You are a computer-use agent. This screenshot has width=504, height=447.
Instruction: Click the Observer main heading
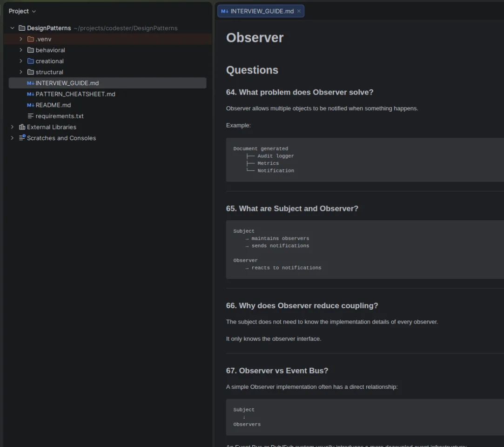[255, 38]
